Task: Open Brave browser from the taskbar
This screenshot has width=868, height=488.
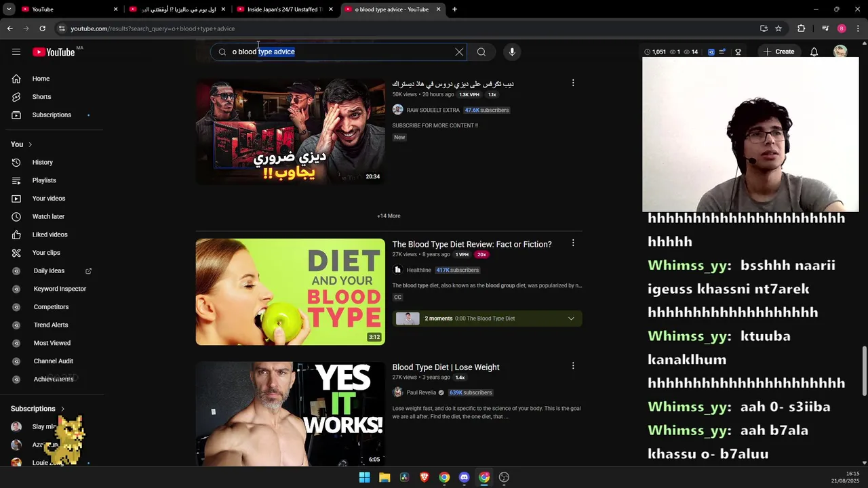Action: click(x=425, y=477)
